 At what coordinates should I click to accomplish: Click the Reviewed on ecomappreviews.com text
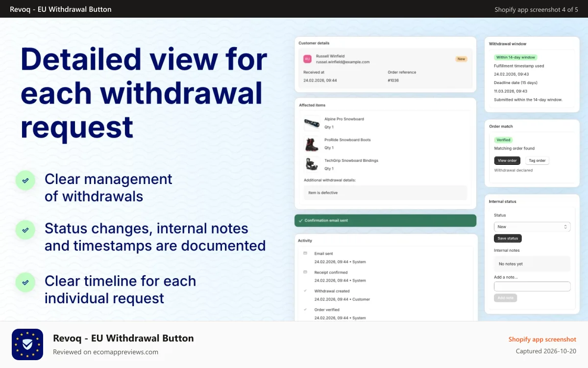point(105,352)
